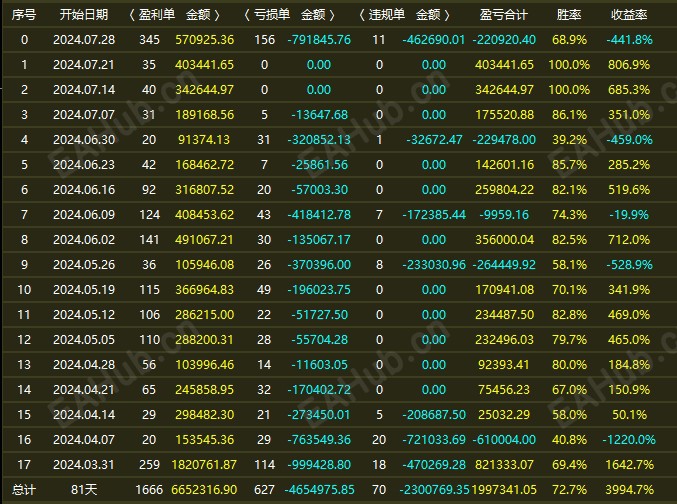Click the 序号 column header
The width and height of the screenshot is (677, 504).
pos(24,15)
